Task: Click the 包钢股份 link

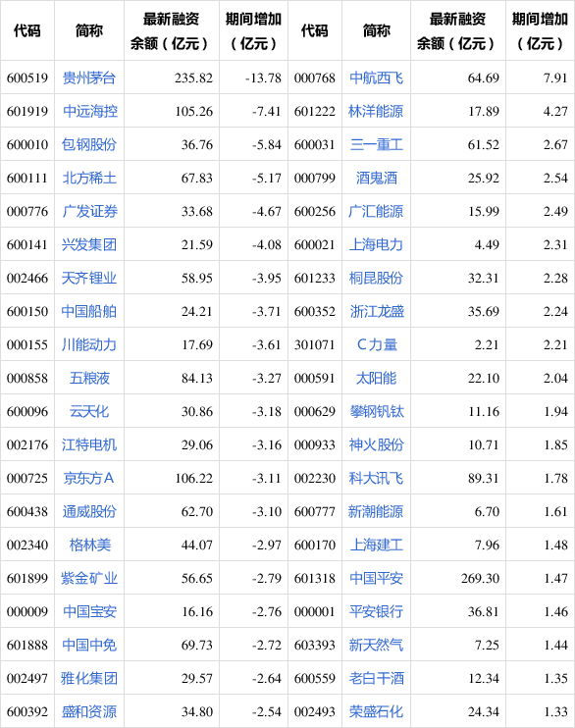Action: tap(89, 144)
